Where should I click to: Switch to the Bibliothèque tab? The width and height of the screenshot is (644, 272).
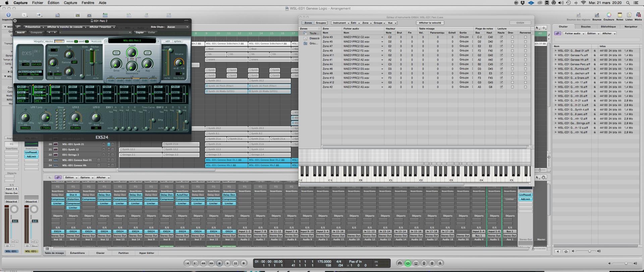[608, 27]
